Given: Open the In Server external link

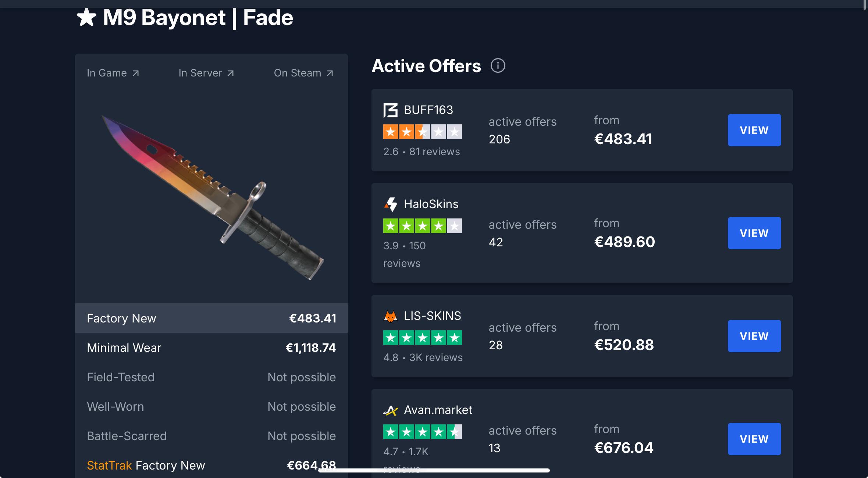Looking at the screenshot, I should 206,73.
